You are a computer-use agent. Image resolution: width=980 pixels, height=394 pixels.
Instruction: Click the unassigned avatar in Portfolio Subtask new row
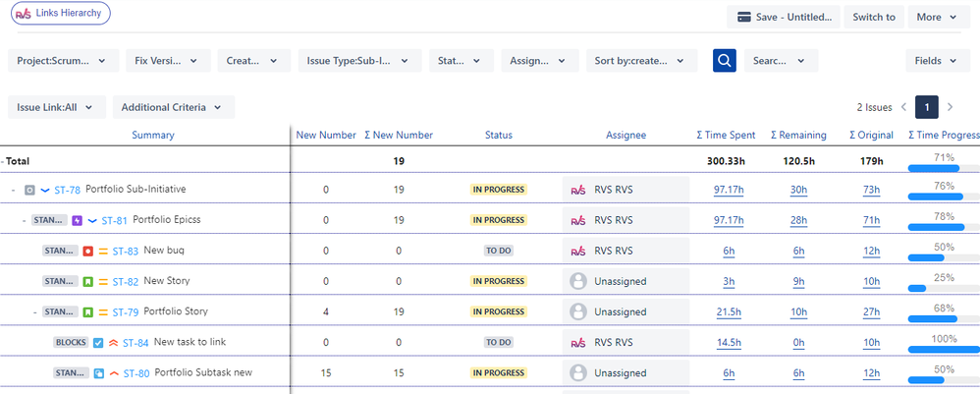click(578, 373)
